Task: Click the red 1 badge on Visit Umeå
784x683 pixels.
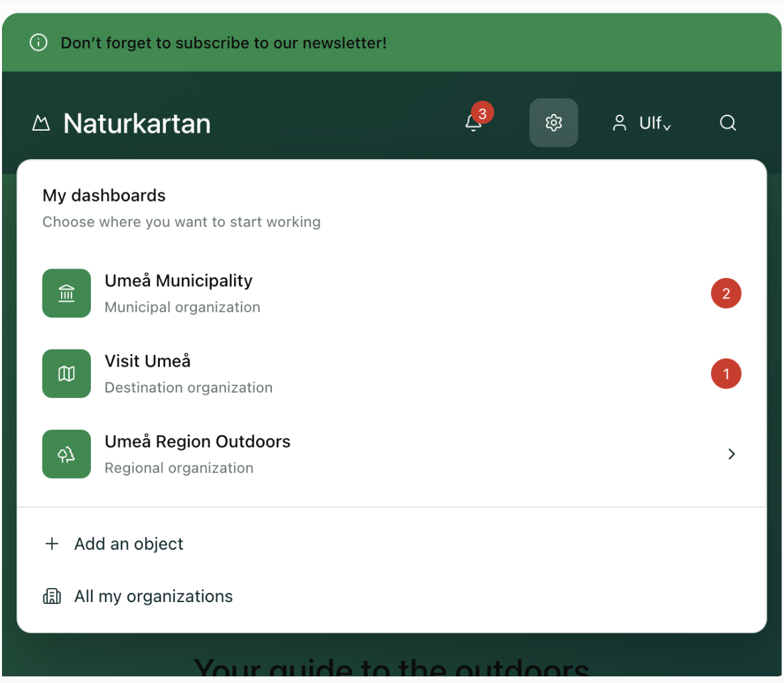Action: tap(726, 374)
